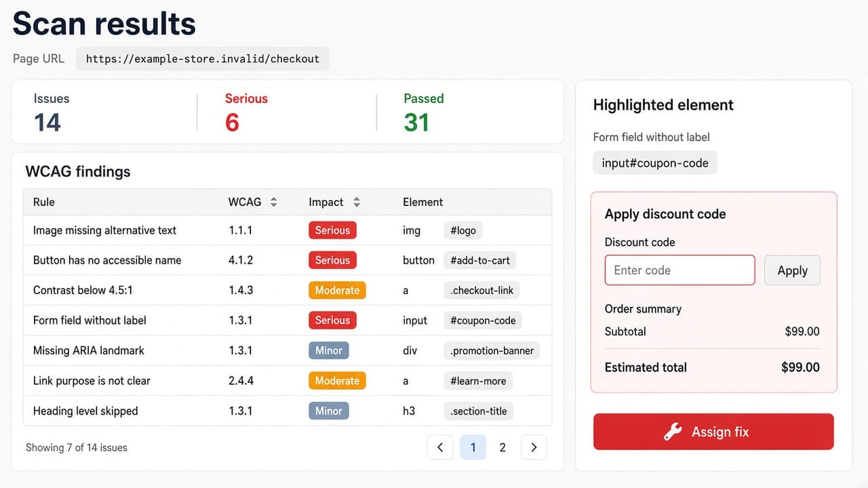868x488 pixels.
Task: Click the Serious badge in the Form field row
Action: [x=332, y=321]
